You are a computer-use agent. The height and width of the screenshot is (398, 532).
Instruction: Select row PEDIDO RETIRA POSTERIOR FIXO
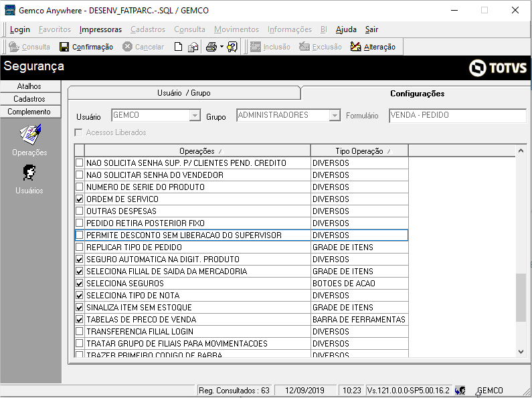click(241, 223)
